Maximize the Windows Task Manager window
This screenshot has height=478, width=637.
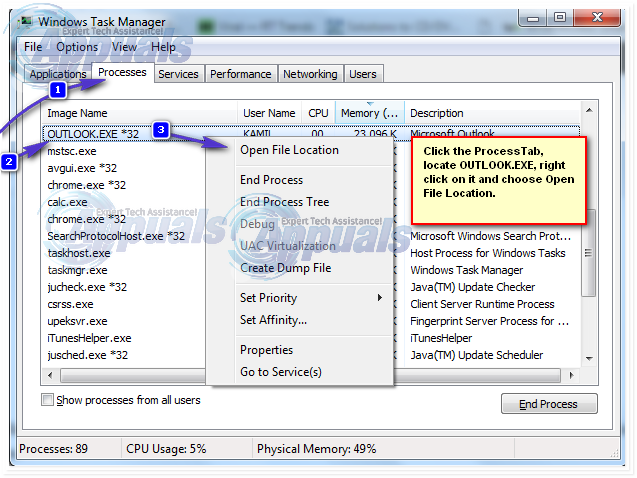[560, 17]
